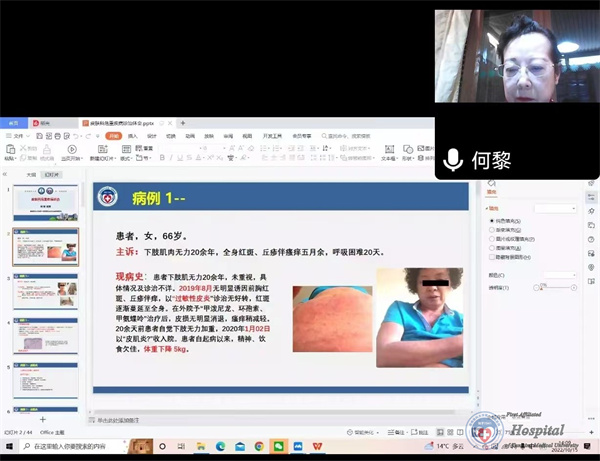Open Developer Tools (开发工具) ribbon tab

point(272,136)
